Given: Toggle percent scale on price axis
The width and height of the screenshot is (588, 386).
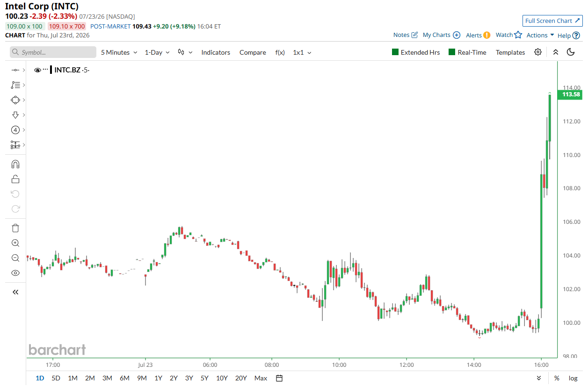Looking at the screenshot, I should pos(557,378).
